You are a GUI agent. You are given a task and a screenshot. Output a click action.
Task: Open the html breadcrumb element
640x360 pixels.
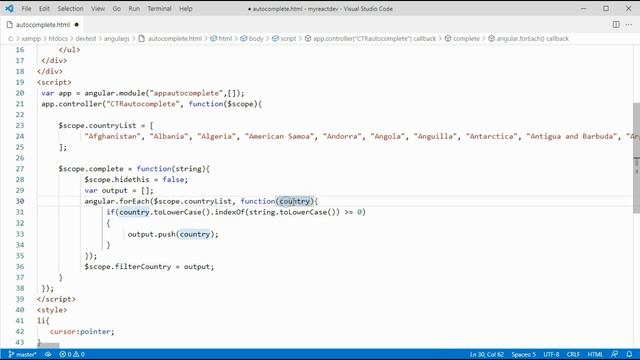pyautogui.click(x=221, y=38)
